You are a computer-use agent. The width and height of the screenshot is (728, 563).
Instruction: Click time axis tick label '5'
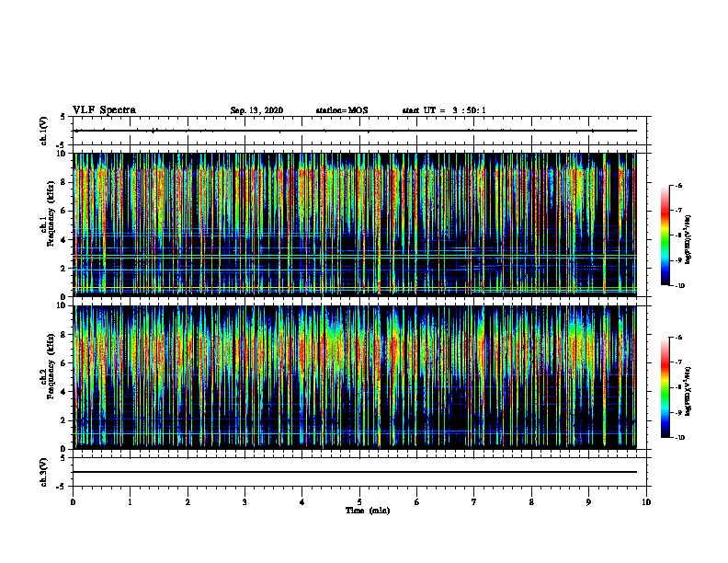point(359,501)
